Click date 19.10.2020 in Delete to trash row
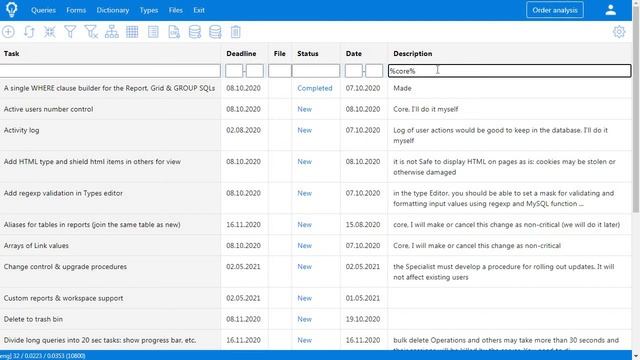 pos(363,319)
